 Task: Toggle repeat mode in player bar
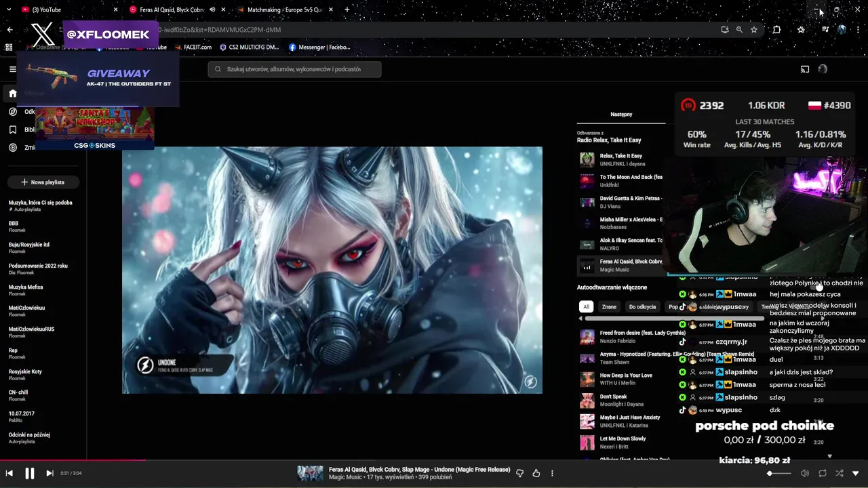point(823,473)
